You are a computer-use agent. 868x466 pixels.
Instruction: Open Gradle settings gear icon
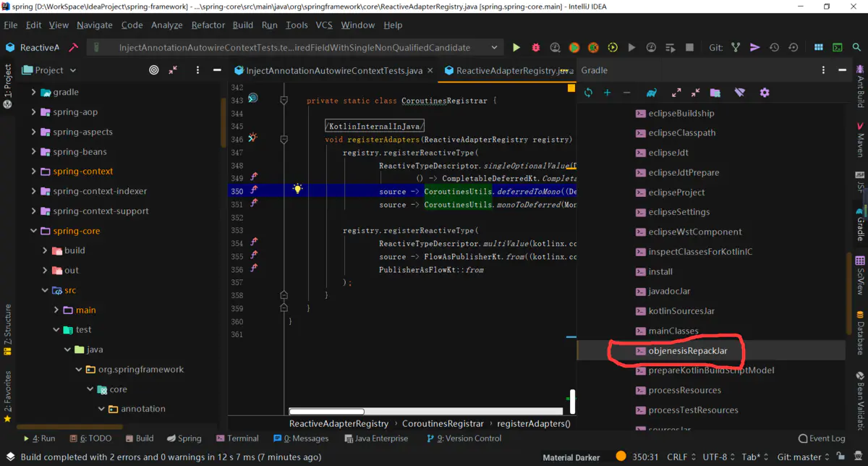(765, 93)
